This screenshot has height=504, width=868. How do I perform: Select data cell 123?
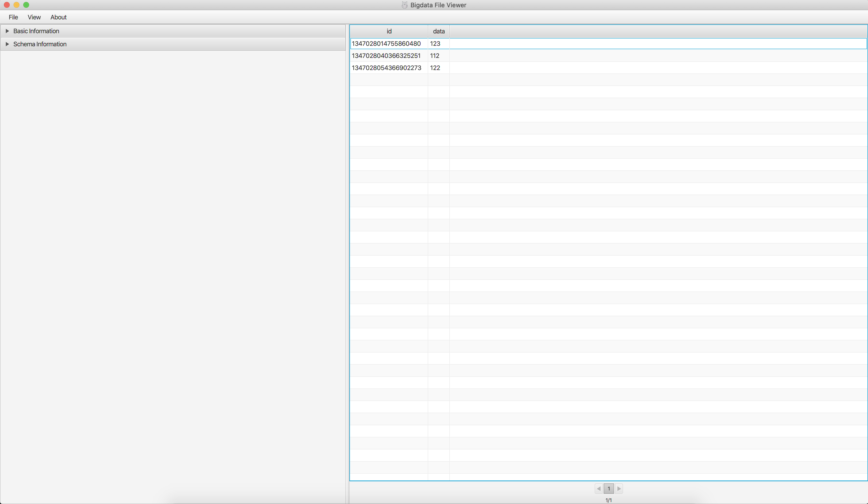pos(438,44)
